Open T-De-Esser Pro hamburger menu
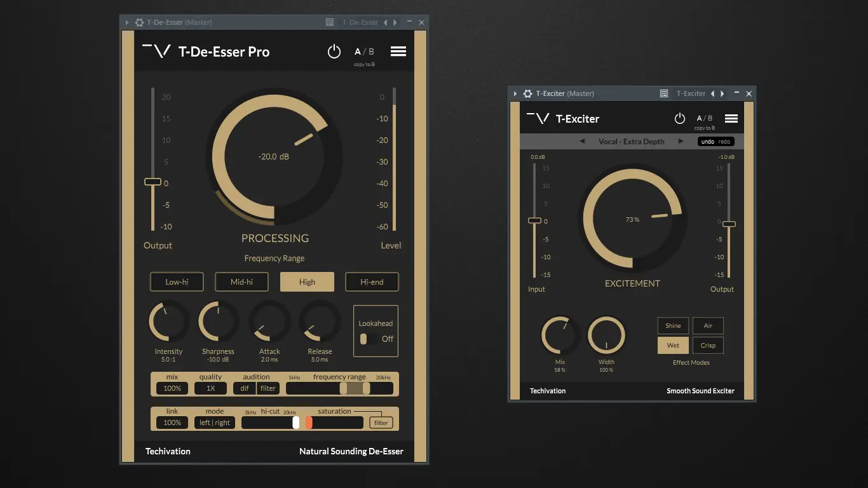This screenshot has width=868, height=488. pos(398,51)
